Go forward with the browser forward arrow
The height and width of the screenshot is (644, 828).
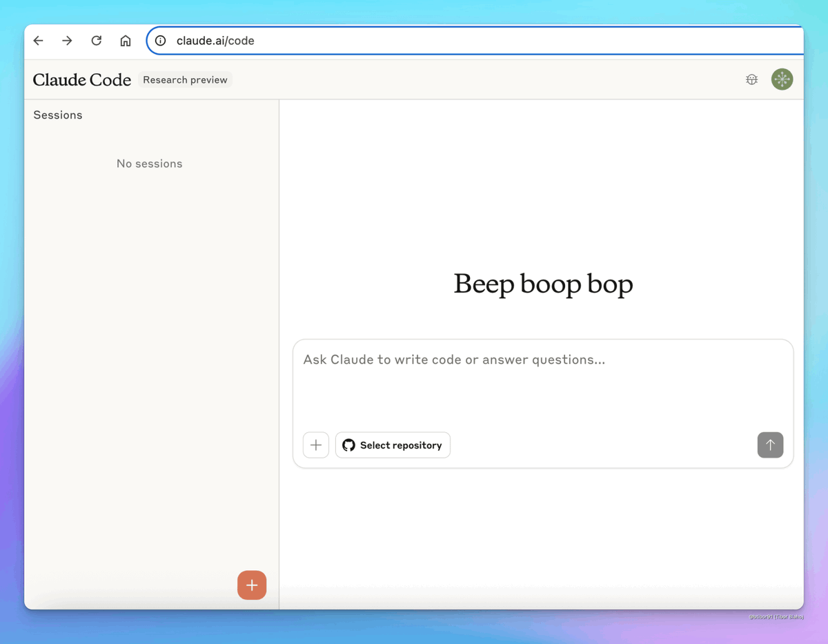(x=67, y=41)
